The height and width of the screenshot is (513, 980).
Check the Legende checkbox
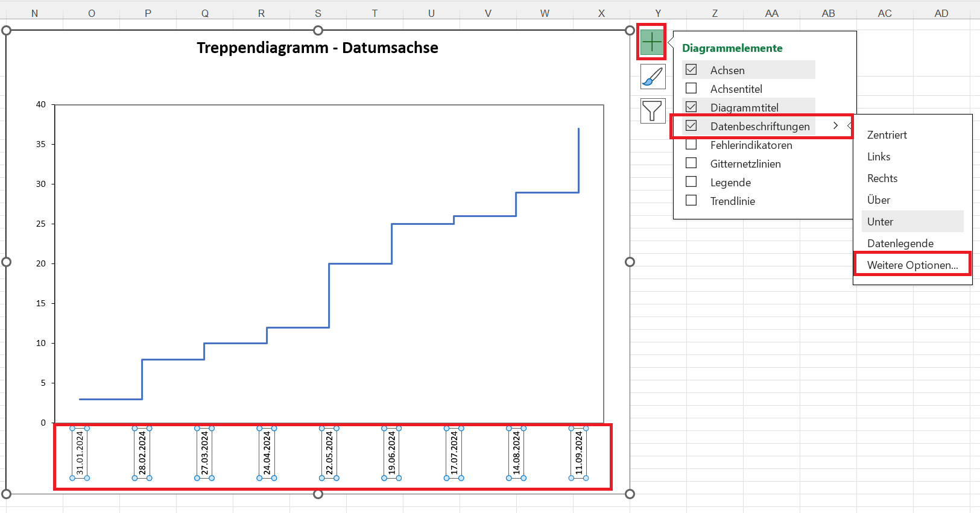(691, 182)
